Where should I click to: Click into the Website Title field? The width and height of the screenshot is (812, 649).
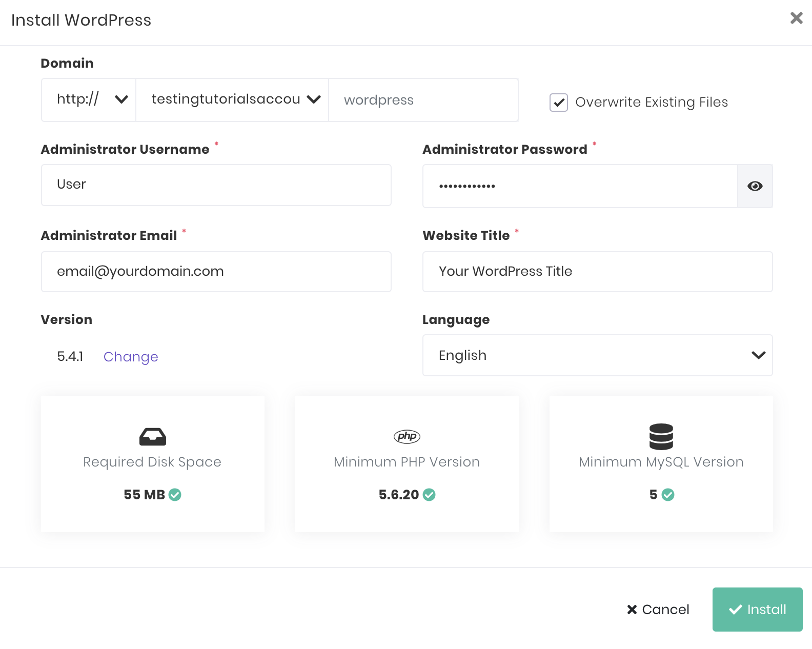597,272
